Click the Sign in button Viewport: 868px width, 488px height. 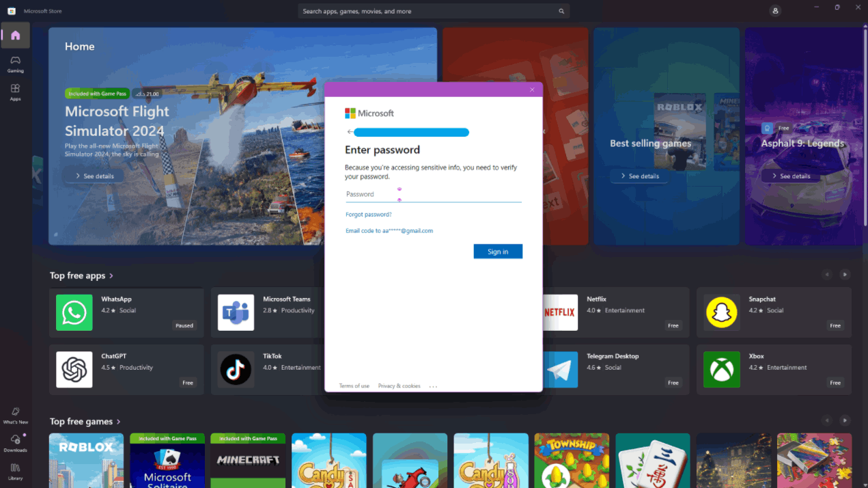(498, 252)
